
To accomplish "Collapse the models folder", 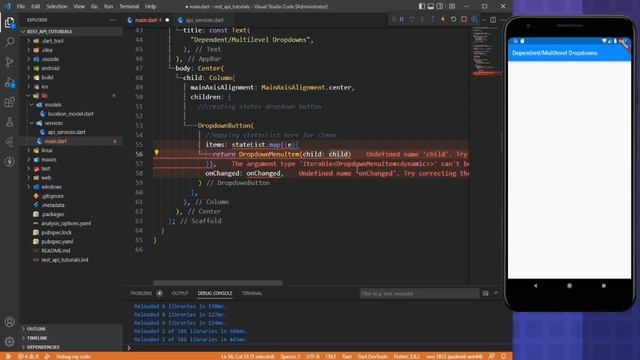I will [53, 104].
